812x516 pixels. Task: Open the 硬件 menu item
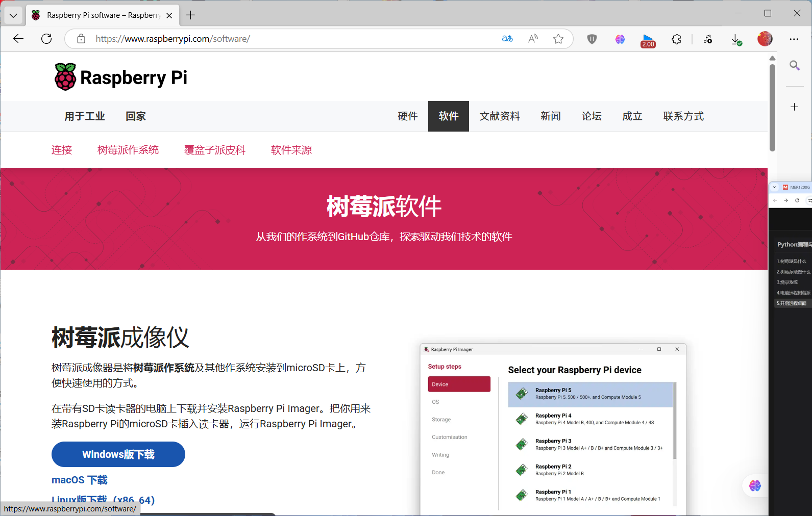[408, 116]
